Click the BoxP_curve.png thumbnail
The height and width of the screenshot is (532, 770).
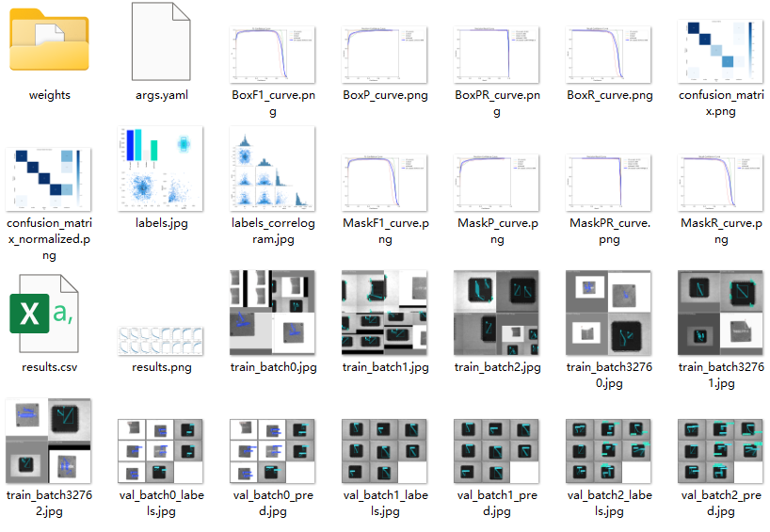point(384,55)
